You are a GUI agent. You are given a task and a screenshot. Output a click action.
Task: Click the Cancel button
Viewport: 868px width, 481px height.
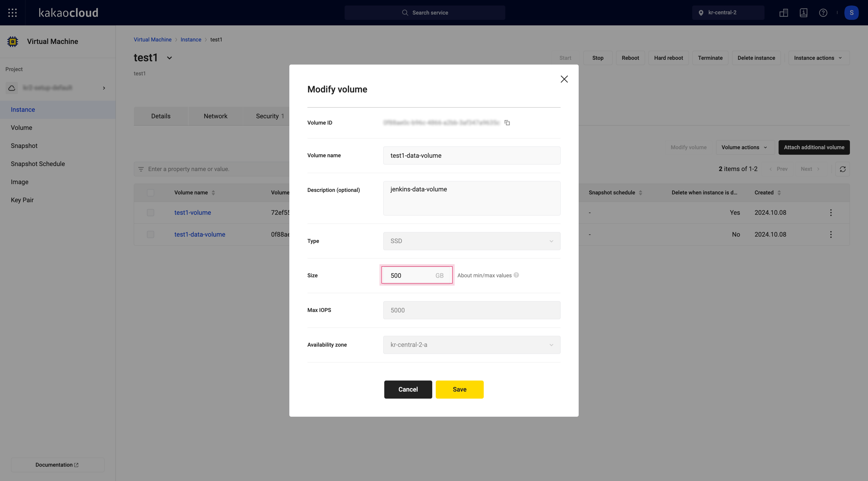(x=408, y=390)
